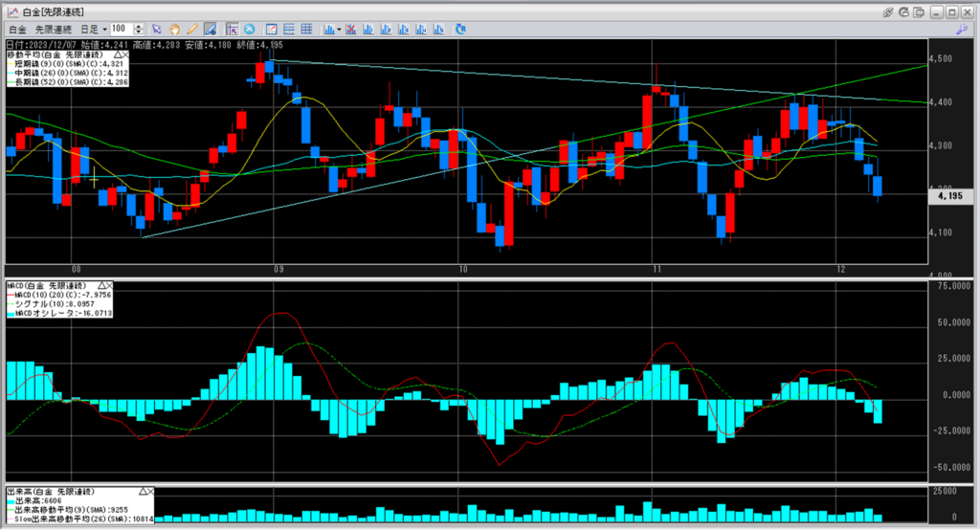Switch to grid table layout icon
Image resolution: width=980 pixels, height=530 pixels.
[x=307, y=30]
